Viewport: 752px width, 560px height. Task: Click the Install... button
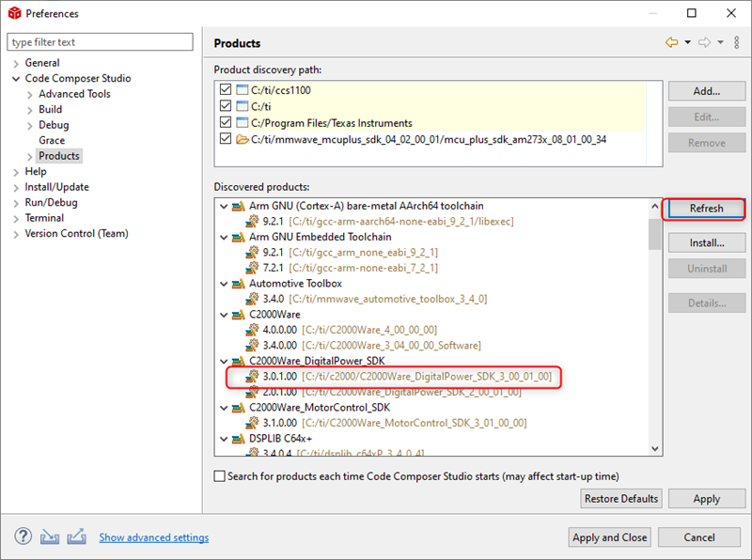click(707, 242)
